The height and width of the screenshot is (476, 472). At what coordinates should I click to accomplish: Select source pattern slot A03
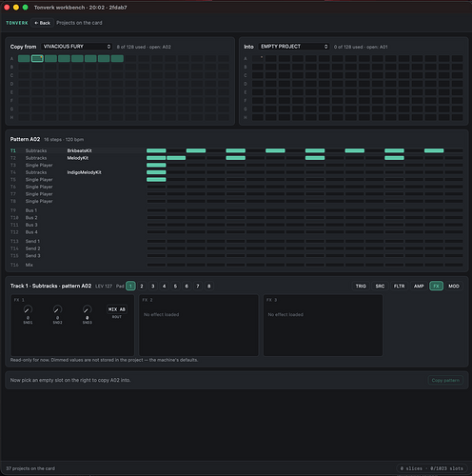[50, 58]
